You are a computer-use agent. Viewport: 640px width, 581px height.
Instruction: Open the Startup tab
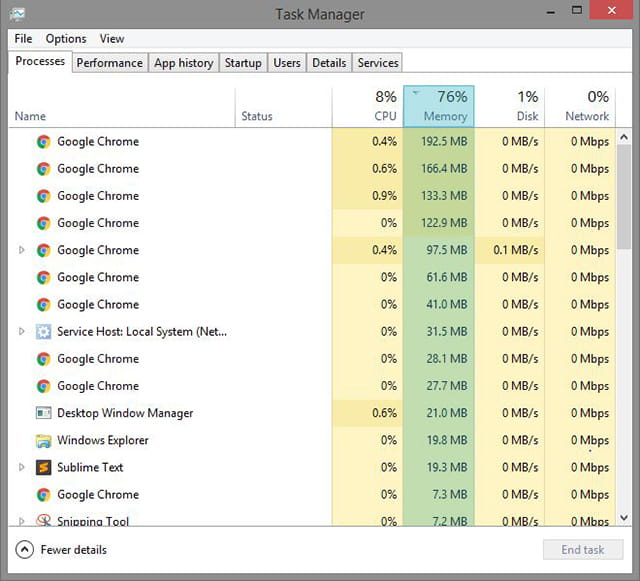[x=243, y=63]
